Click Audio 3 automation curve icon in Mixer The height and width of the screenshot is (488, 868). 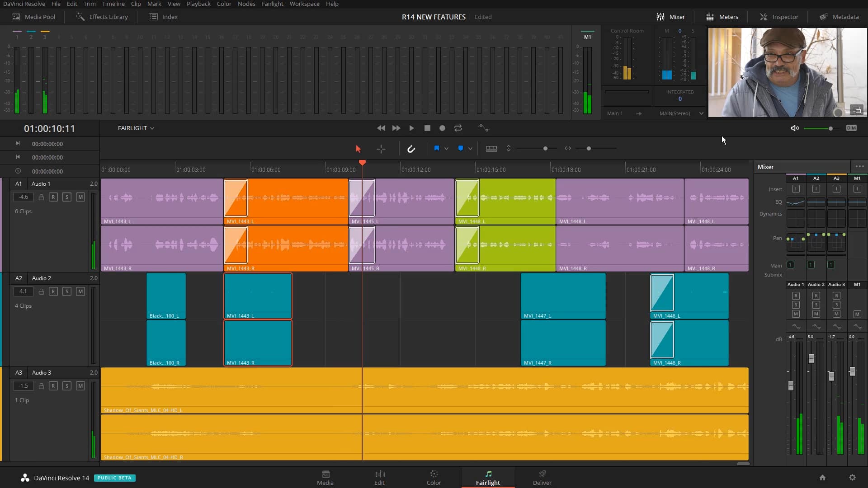[837, 326]
